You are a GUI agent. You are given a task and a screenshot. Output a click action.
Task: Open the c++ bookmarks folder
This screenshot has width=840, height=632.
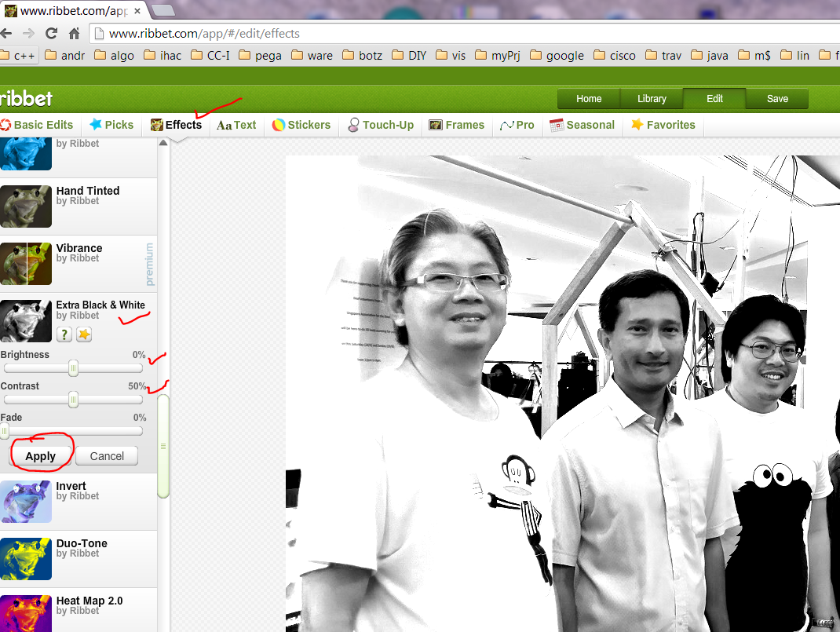click(x=19, y=56)
